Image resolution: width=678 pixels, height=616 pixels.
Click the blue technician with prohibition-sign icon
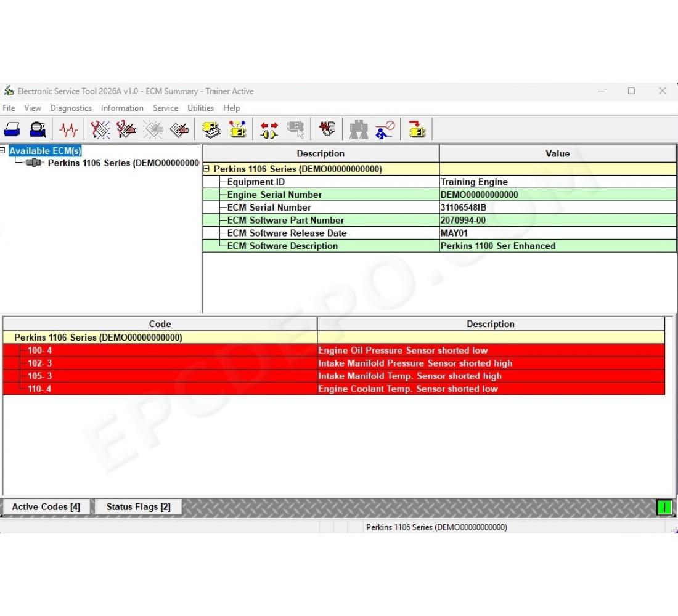point(385,129)
